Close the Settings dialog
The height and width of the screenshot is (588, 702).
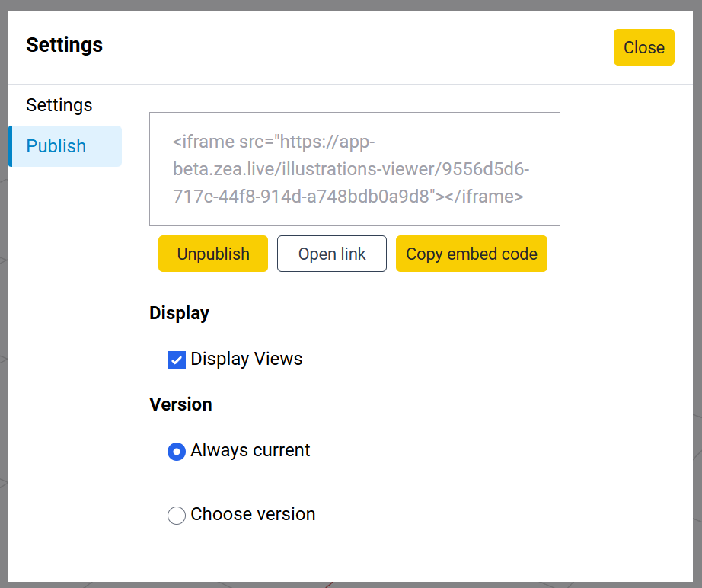pyautogui.click(x=643, y=47)
